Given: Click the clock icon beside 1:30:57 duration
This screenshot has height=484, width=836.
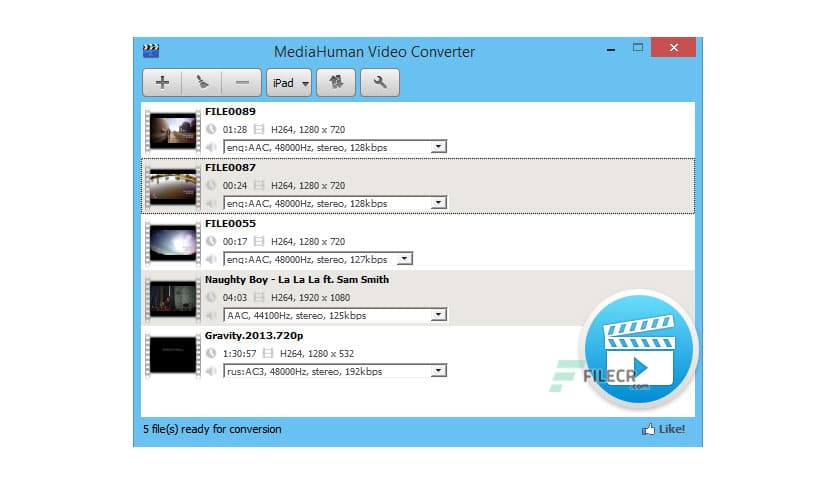Looking at the screenshot, I should point(211,353).
